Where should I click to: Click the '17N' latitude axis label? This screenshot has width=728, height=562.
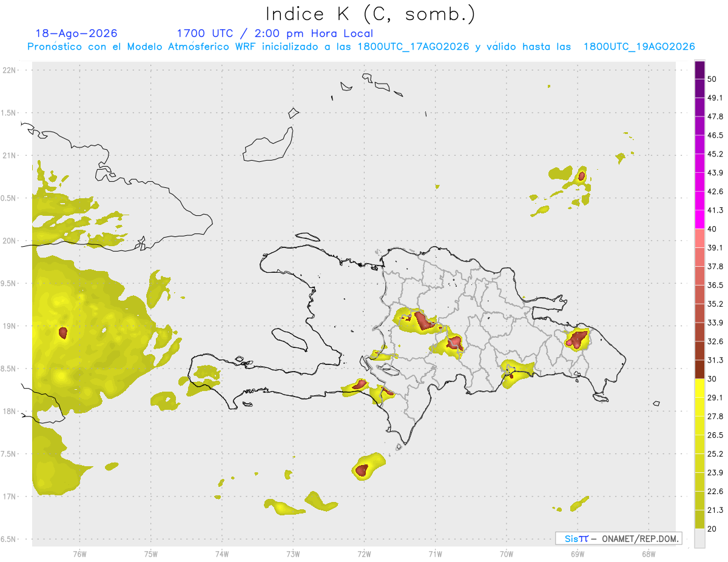tap(10, 497)
